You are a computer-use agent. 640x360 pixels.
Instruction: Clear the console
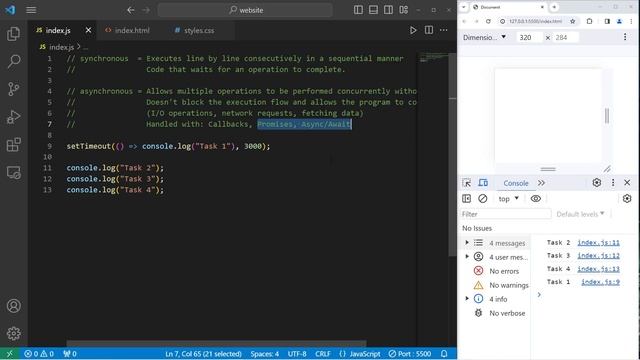click(482, 199)
